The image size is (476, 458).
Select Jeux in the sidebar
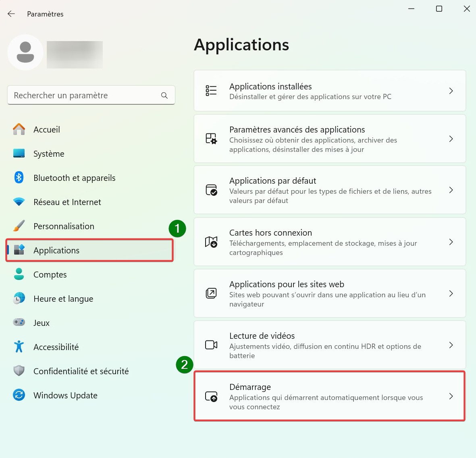(91, 323)
